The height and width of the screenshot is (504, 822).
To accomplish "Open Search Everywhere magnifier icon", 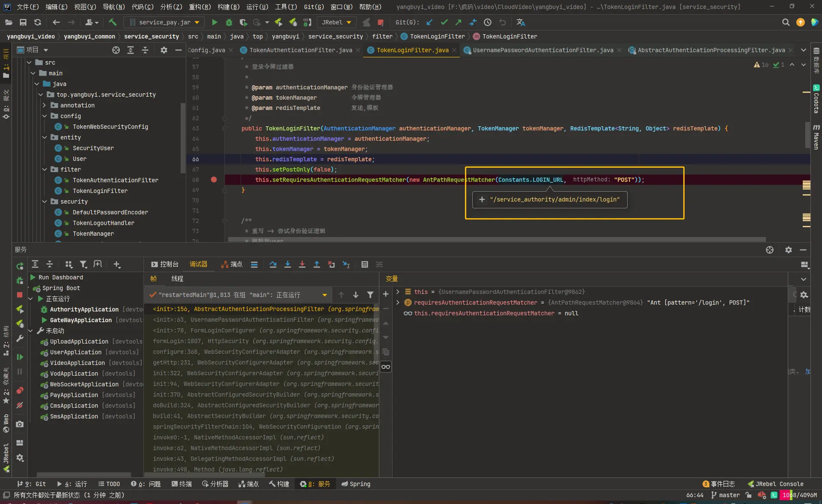I will click(786, 22).
